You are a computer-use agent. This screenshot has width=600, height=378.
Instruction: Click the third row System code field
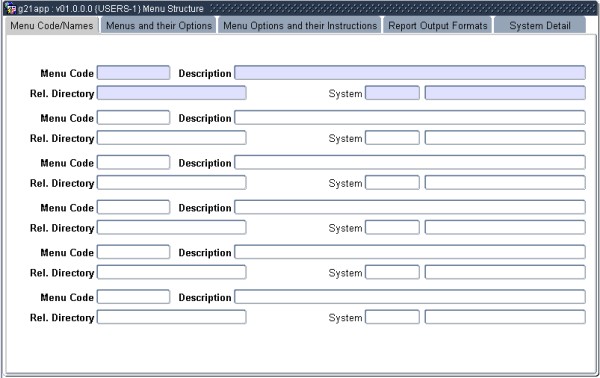tap(392, 182)
